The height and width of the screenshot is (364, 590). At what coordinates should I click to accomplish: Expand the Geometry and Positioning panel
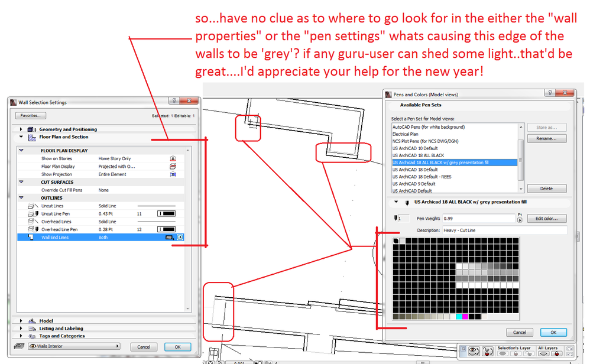tap(21, 129)
